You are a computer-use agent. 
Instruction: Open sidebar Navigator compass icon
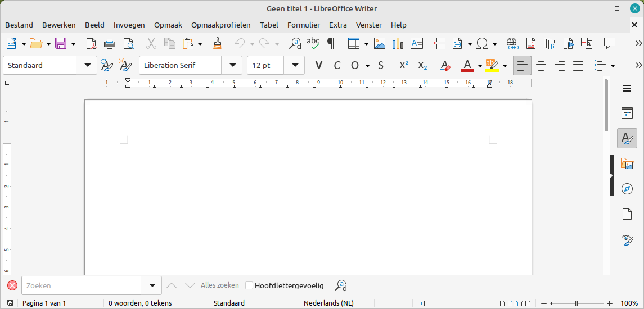(x=627, y=189)
